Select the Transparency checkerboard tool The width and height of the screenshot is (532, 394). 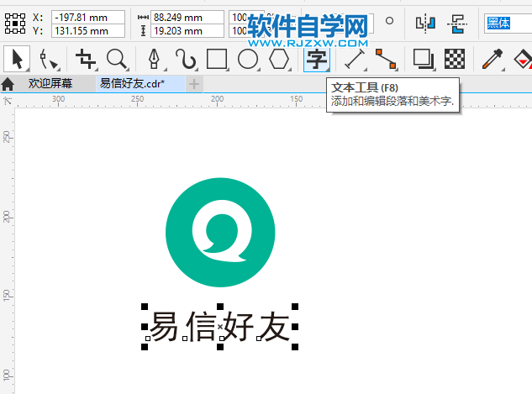455,59
